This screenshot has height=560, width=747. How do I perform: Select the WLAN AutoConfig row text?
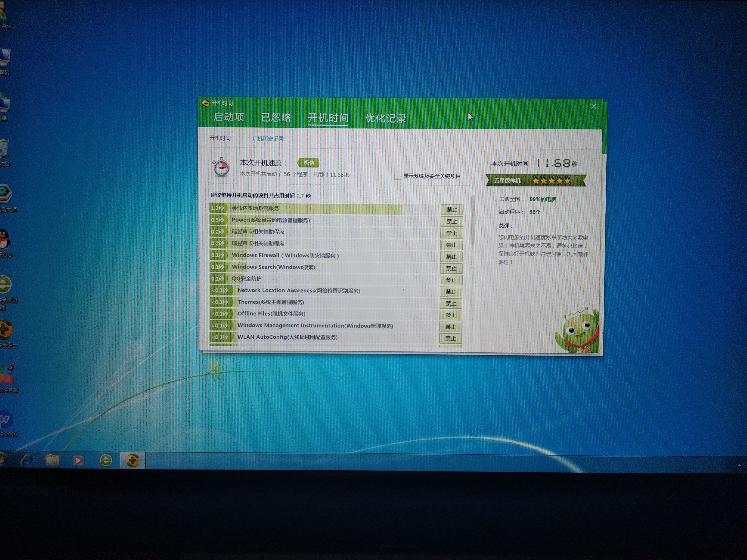[287, 337]
